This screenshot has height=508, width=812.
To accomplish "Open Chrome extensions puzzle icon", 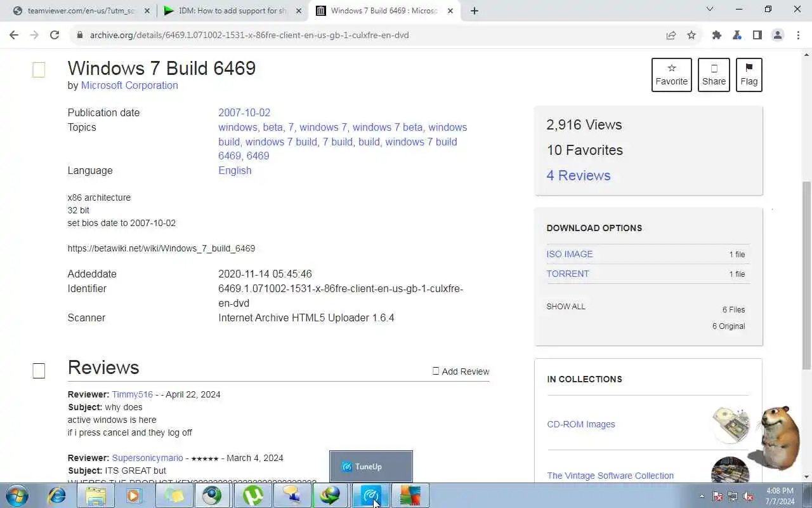I will coord(717,35).
